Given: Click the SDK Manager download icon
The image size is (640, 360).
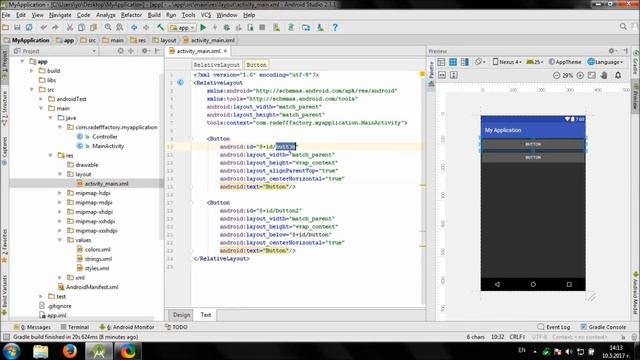Looking at the screenshot, I should coord(320,27).
